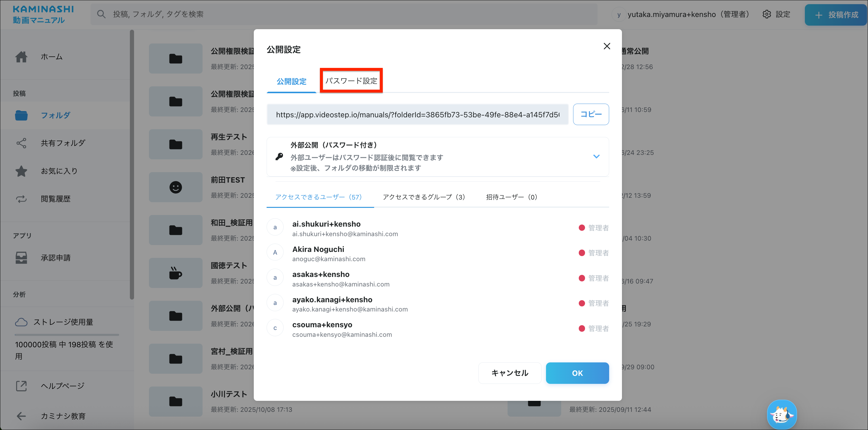This screenshot has height=430, width=868.
Task: Open the 招待ユーザー (0) tab
Action: (511, 197)
